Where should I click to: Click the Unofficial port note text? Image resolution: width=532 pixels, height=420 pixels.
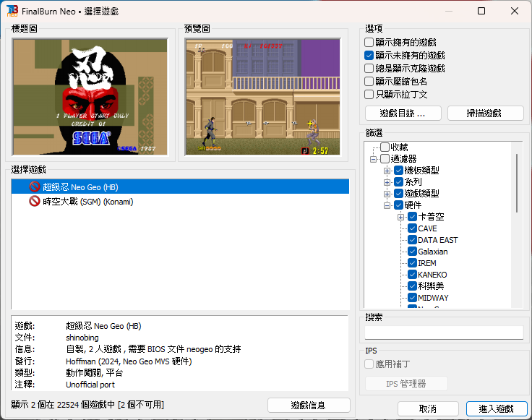pos(90,385)
